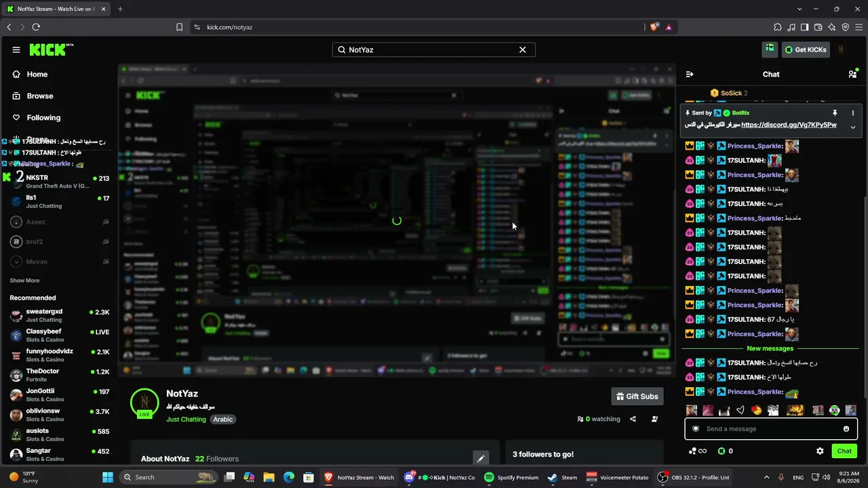This screenshot has height=488, width=868.
Task: Open Classybeef recommended channel
Action: (59, 335)
